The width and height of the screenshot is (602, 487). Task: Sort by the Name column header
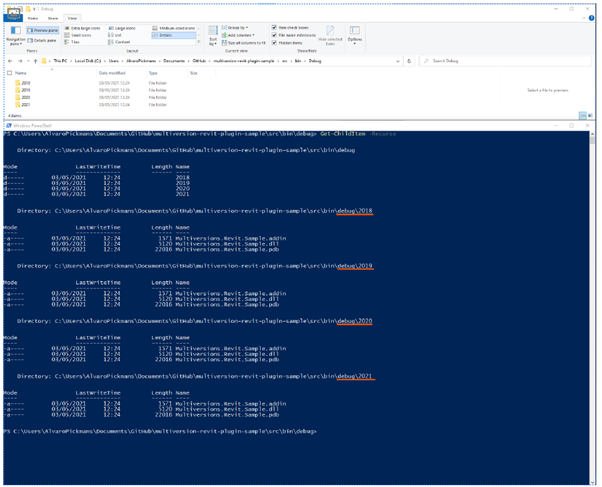click(21, 73)
